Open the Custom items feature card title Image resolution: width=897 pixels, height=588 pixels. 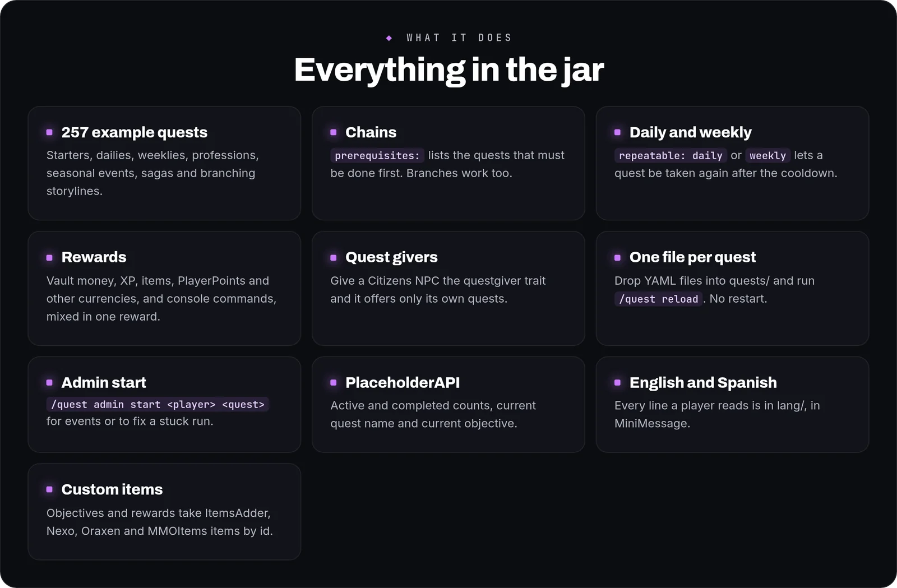point(112,489)
